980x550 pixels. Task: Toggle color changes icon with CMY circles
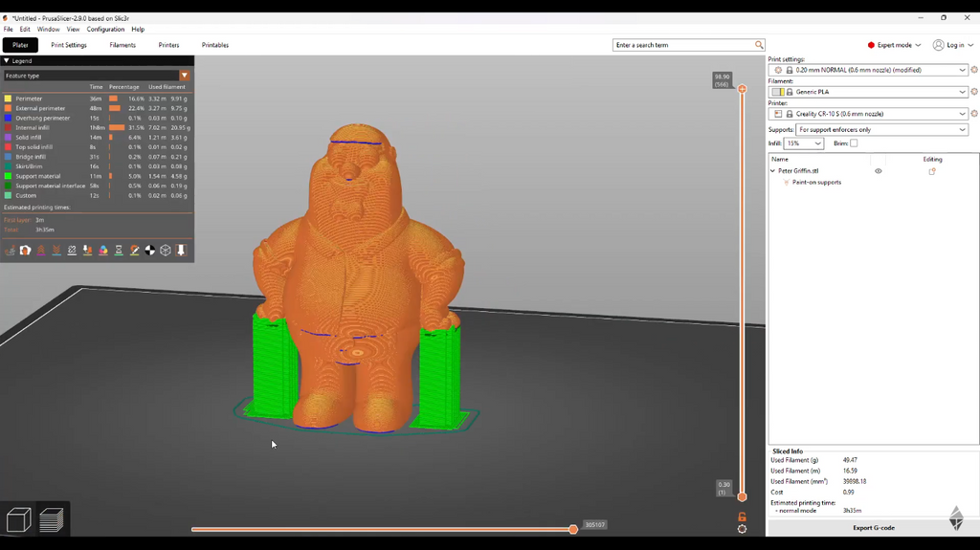click(103, 250)
